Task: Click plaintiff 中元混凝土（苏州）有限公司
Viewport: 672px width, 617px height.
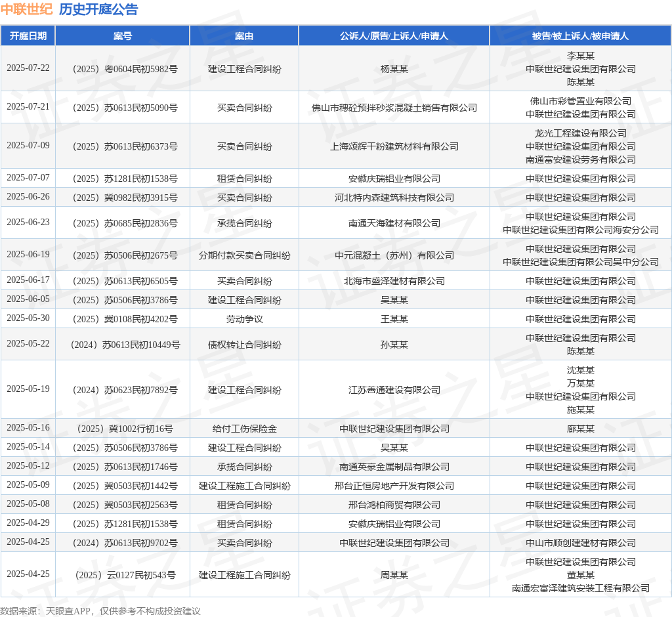Action: [394, 255]
